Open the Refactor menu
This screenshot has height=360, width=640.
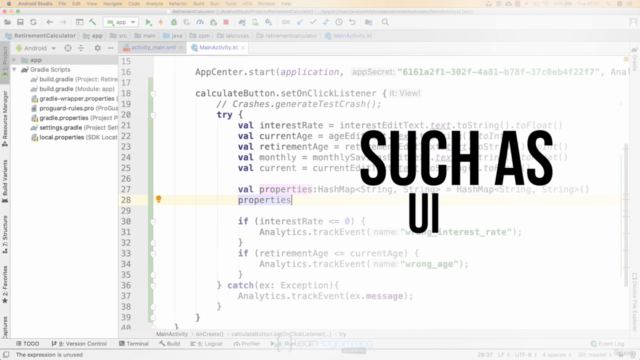pos(178,4)
